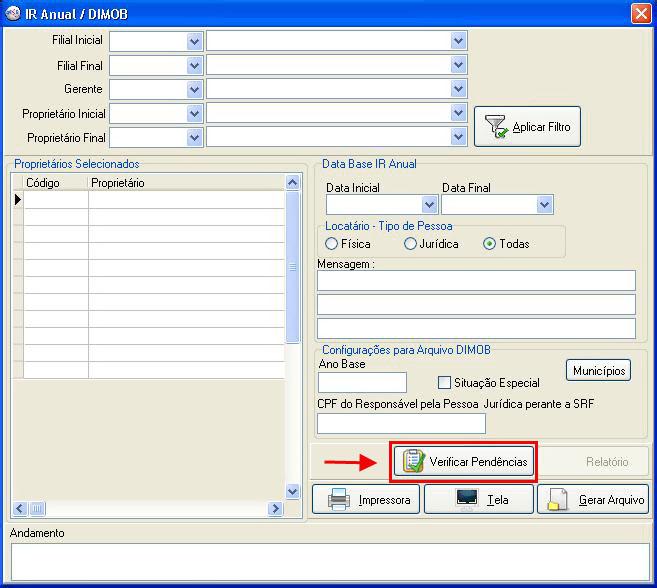
Task: Click the Aplicar Filtro funnel icon
Action: [x=496, y=127]
